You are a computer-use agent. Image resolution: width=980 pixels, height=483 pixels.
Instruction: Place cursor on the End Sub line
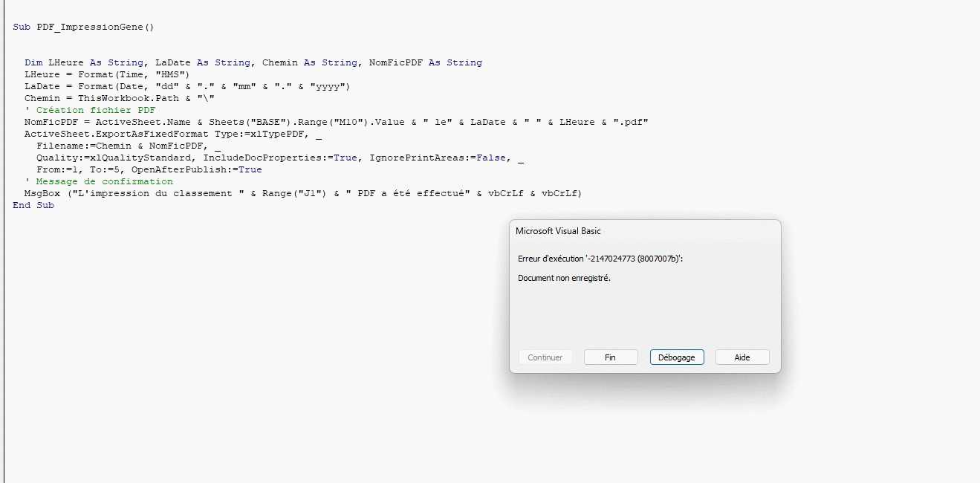pos(33,206)
